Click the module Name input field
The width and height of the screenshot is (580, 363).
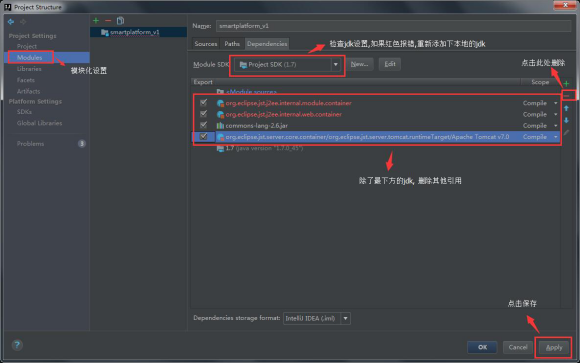click(393, 26)
